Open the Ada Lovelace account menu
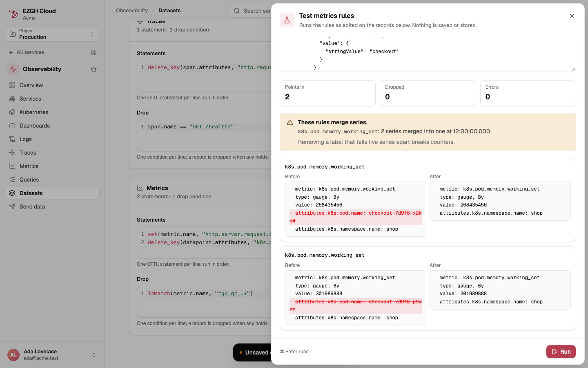 52,355
